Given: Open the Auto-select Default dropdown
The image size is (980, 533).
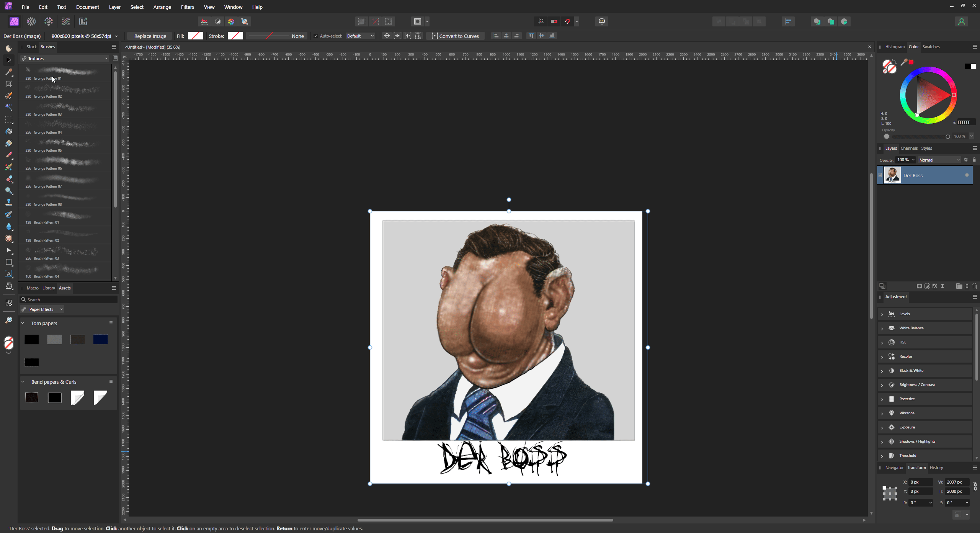Looking at the screenshot, I should pos(360,36).
